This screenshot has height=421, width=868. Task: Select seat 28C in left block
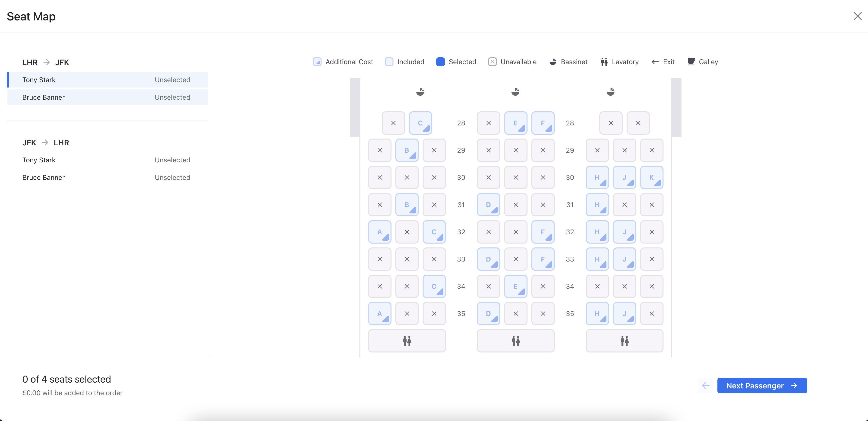pyautogui.click(x=420, y=123)
